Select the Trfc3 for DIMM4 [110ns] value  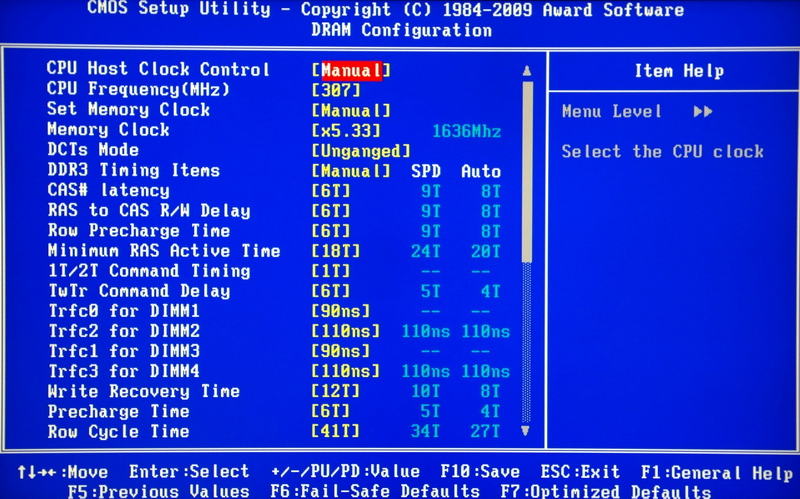[346, 371]
